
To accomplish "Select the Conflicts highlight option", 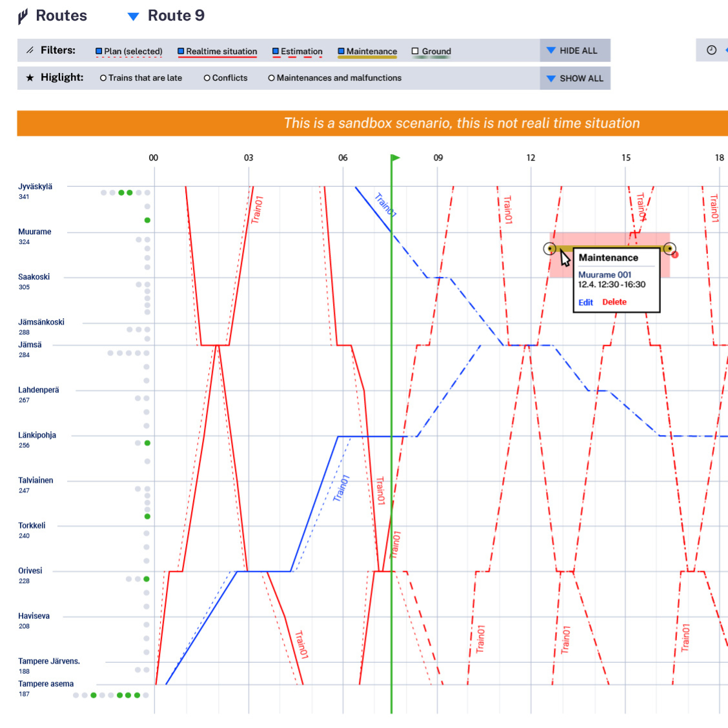I will click(x=207, y=78).
